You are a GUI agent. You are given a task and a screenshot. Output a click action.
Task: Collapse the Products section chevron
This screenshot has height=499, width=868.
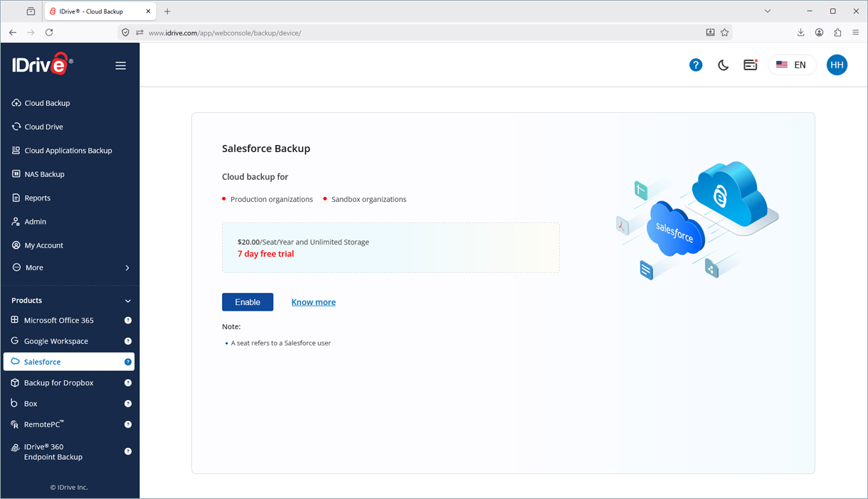tap(128, 301)
